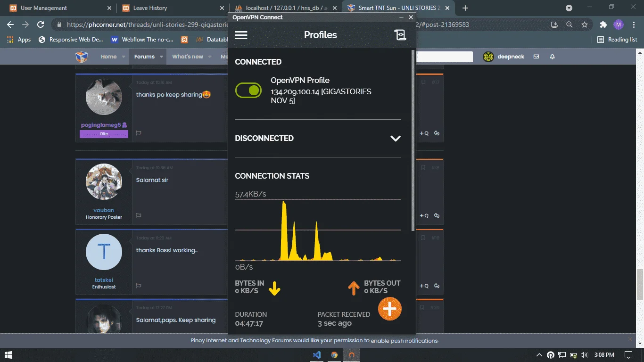
Task: Close the User Management tab
Action: pos(109,8)
